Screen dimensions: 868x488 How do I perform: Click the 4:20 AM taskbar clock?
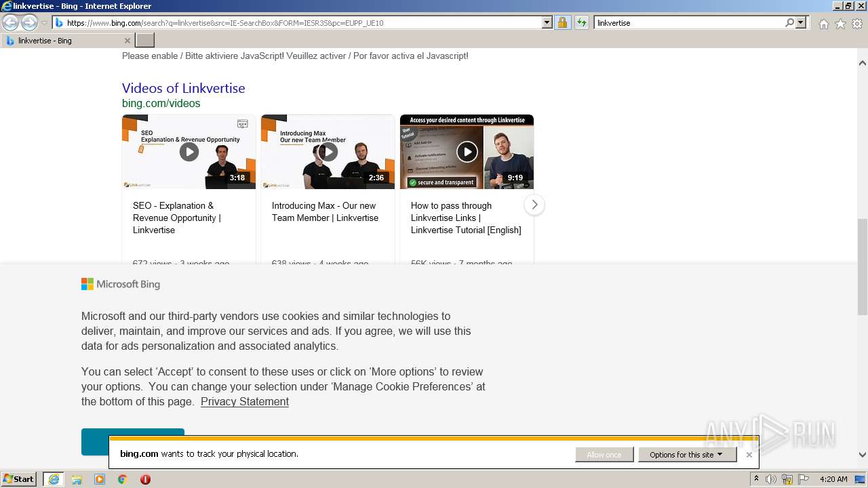833,479
